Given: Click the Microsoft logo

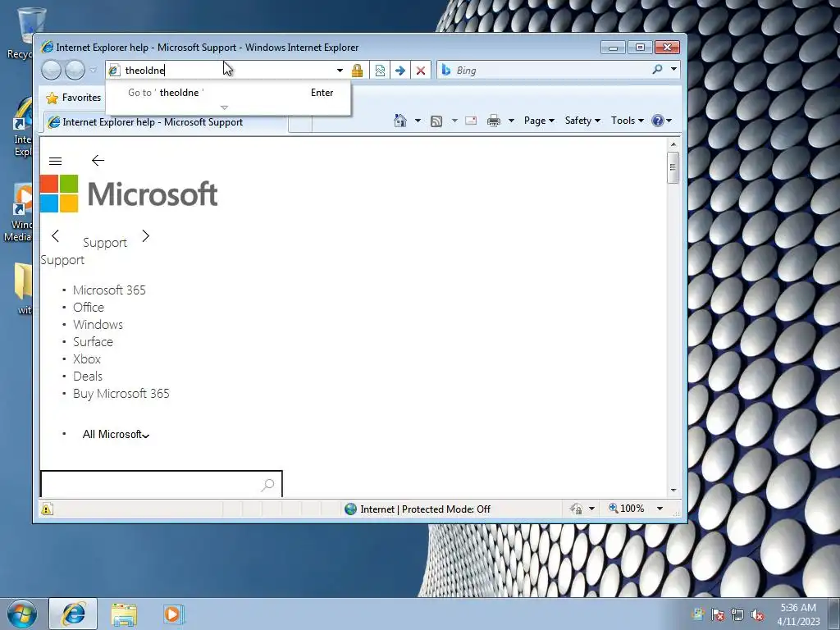Looking at the screenshot, I should point(129,194).
